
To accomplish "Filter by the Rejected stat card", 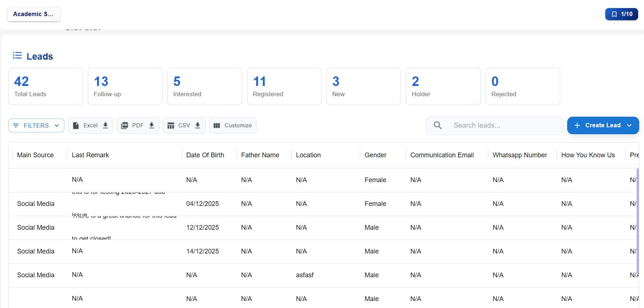I will tap(523, 86).
